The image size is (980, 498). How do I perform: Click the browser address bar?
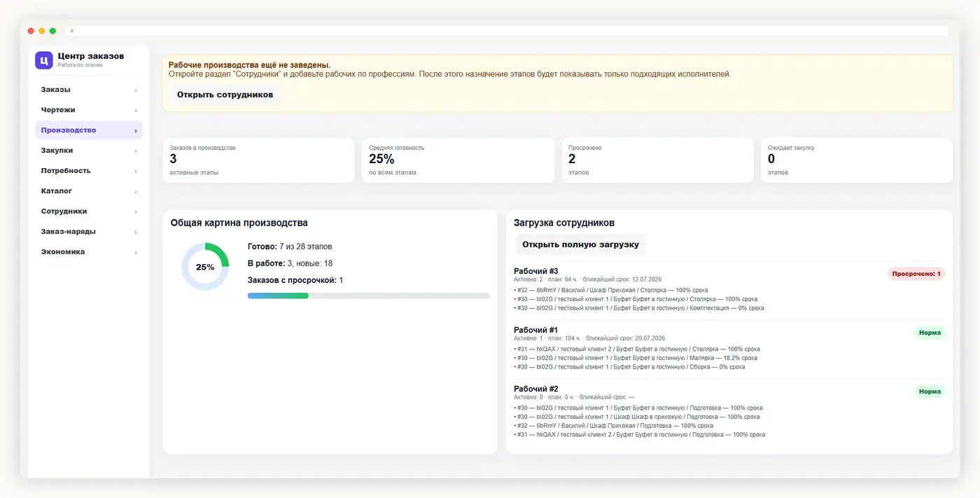507,31
